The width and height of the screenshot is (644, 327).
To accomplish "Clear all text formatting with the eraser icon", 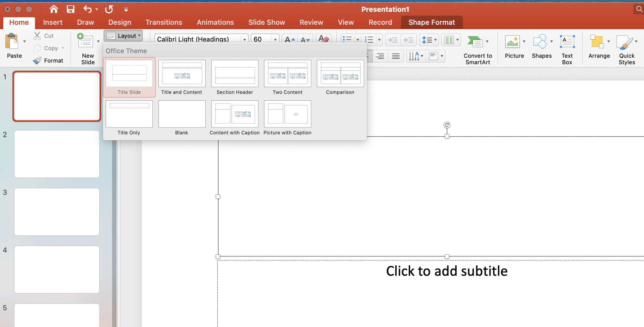I will [x=324, y=40].
